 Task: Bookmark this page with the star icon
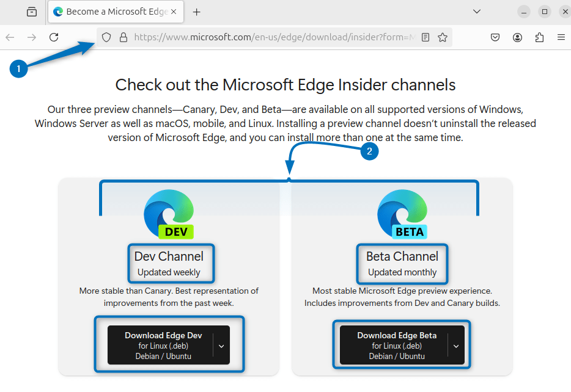443,37
